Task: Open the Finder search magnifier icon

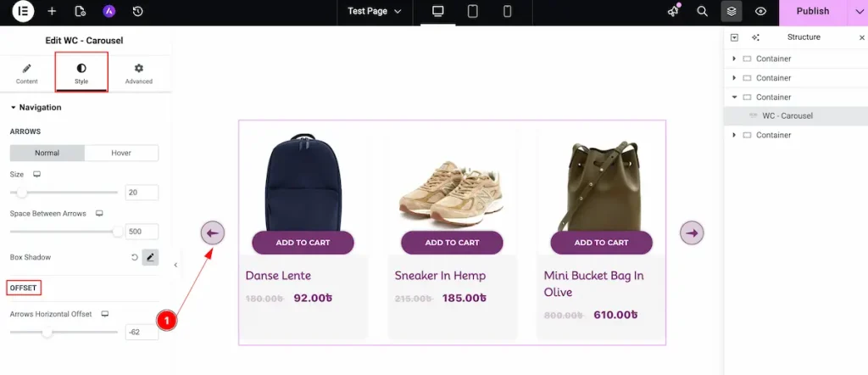Action: pyautogui.click(x=702, y=12)
